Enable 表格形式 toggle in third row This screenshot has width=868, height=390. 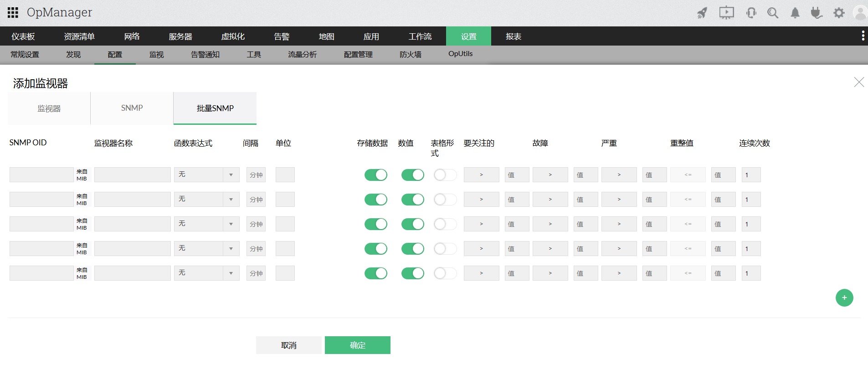point(445,224)
